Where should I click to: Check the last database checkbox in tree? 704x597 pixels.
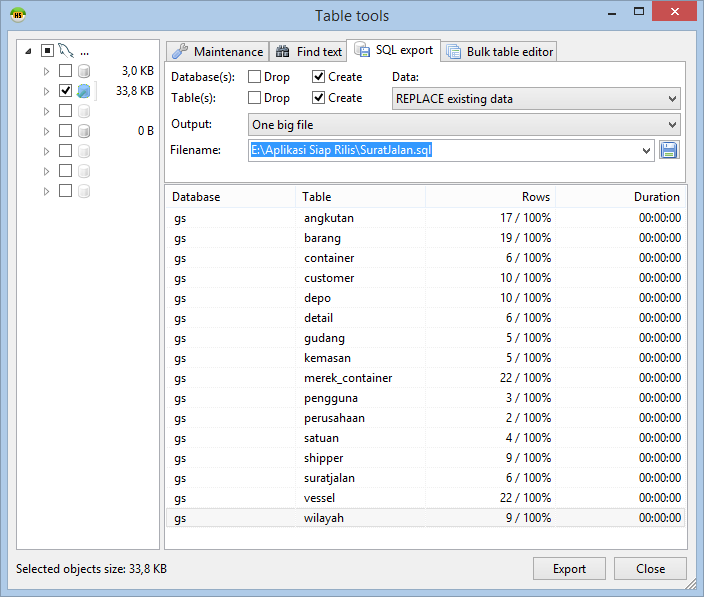(x=65, y=191)
